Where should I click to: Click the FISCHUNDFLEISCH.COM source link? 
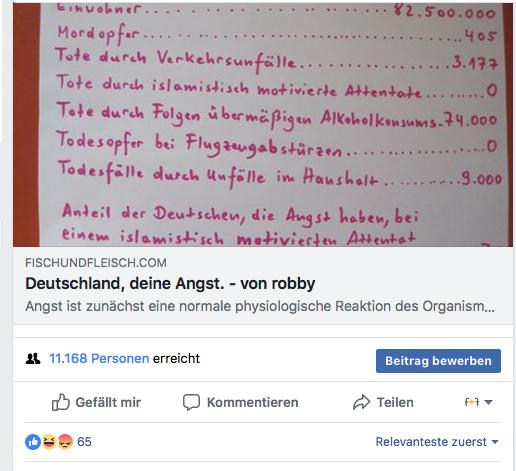click(x=96, y=263)
